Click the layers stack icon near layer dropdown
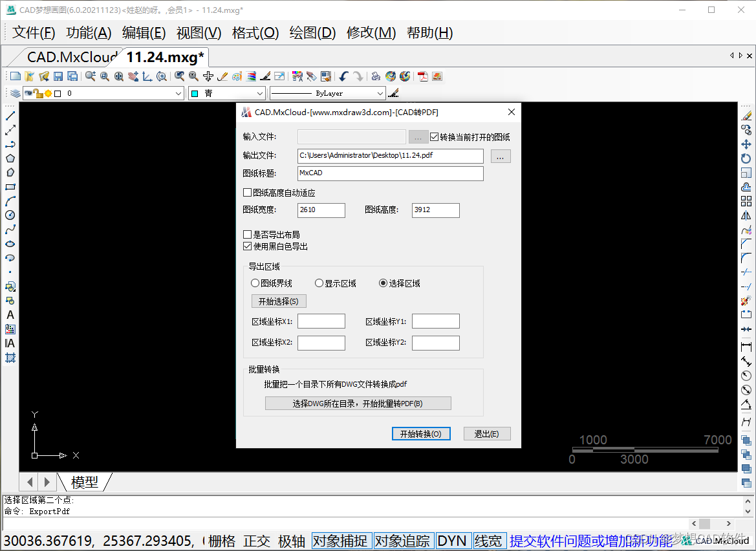Viewport: 756px width, 551px height. tap(15, 92)
